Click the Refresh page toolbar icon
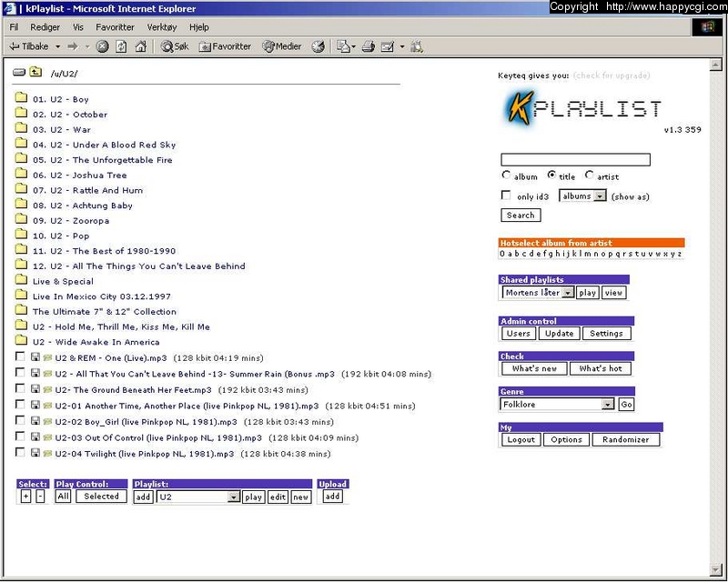 pos(121,46)
